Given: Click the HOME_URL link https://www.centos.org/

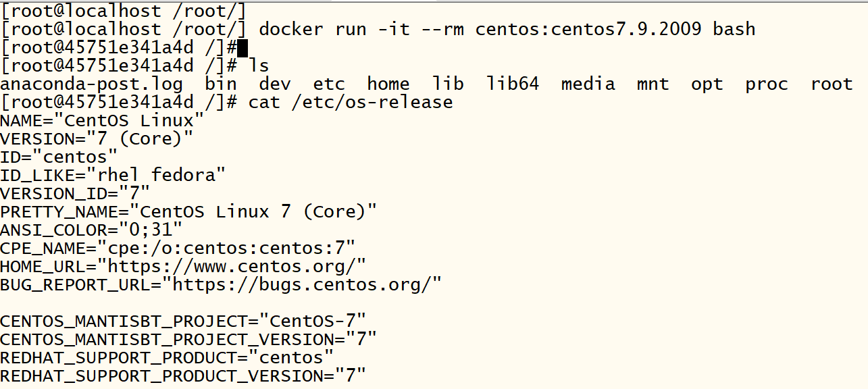Looking at the screenshot, I should tap(236, 266).
